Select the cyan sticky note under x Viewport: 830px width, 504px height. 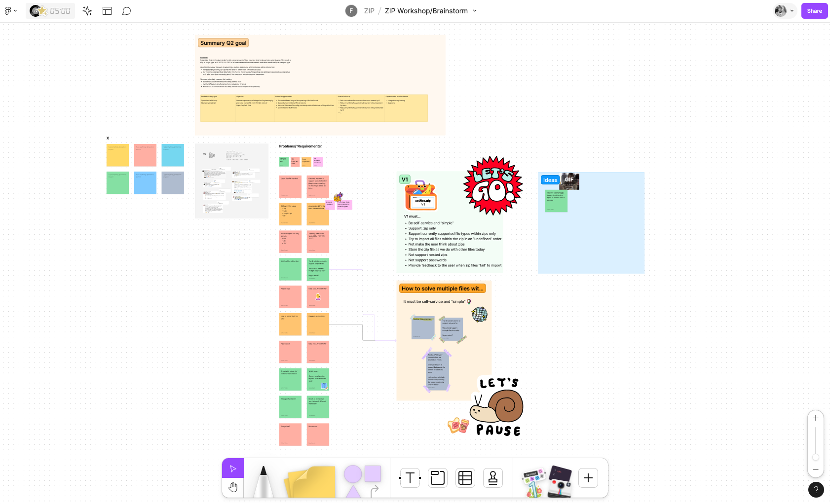pos(173,155)
